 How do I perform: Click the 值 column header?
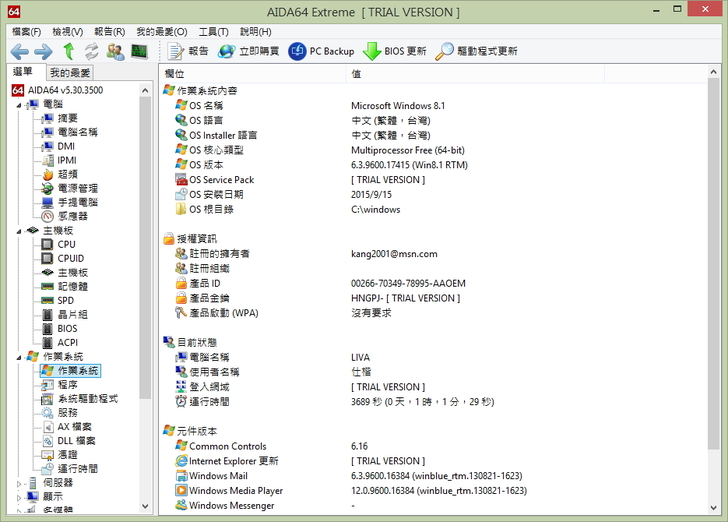click(x=357, y=74)
